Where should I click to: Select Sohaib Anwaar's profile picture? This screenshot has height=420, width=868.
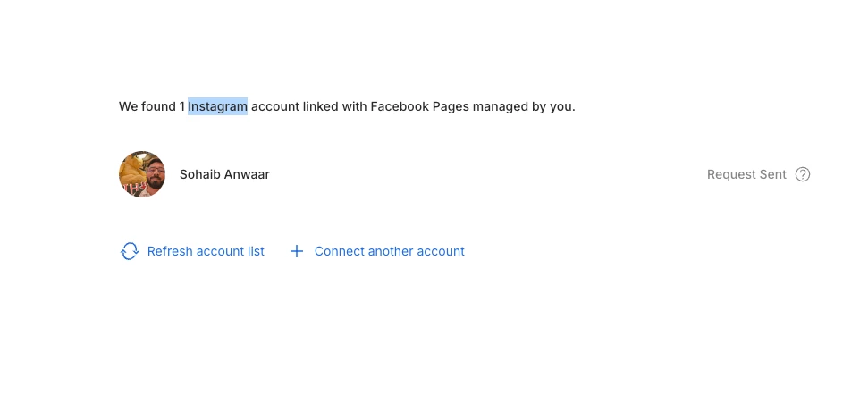[142, 174]
